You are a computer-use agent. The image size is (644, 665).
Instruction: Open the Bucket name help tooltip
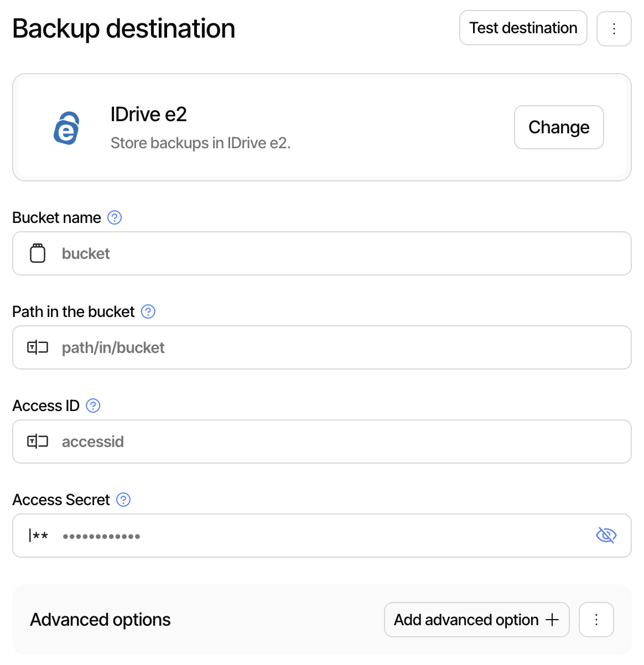point(115,217)
